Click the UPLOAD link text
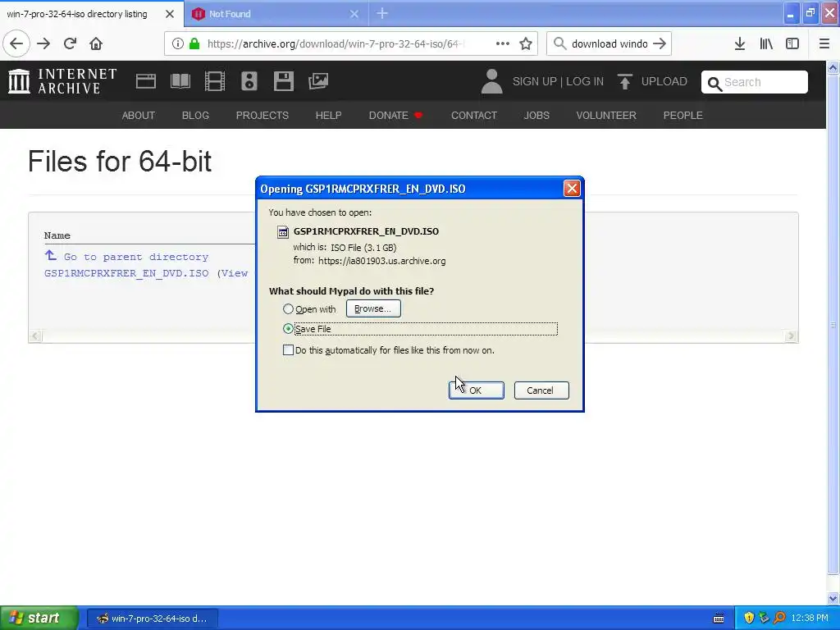Image resolution: width=840 pixels, height=630 pixels. pyautogui.click(x=664, y=81)
